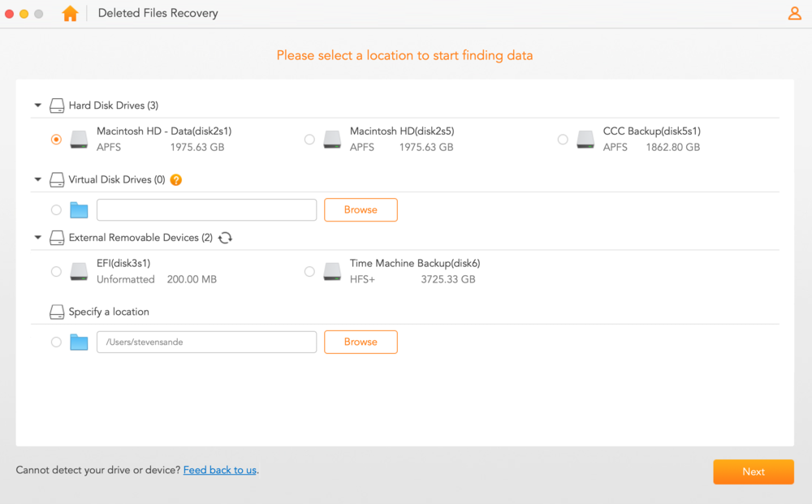Click the EFI(disk3s1) label
812x504 pixels.
(x=123, y=264)
